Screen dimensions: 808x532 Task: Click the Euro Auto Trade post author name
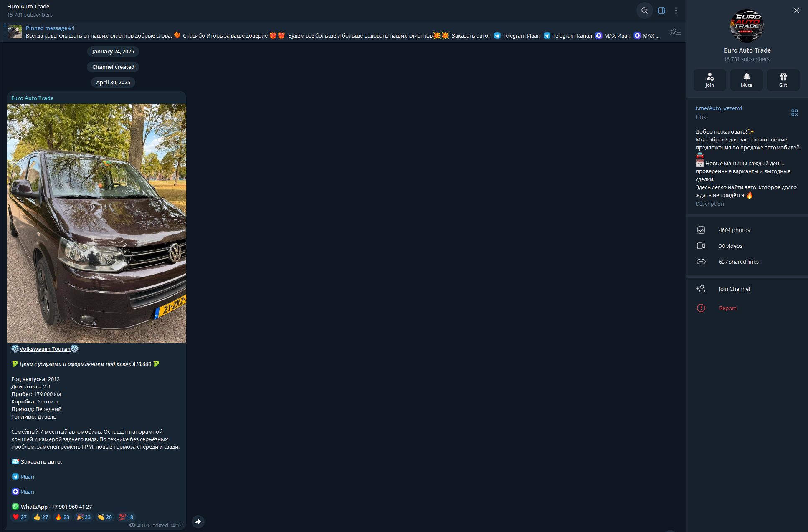click(33, 98)
